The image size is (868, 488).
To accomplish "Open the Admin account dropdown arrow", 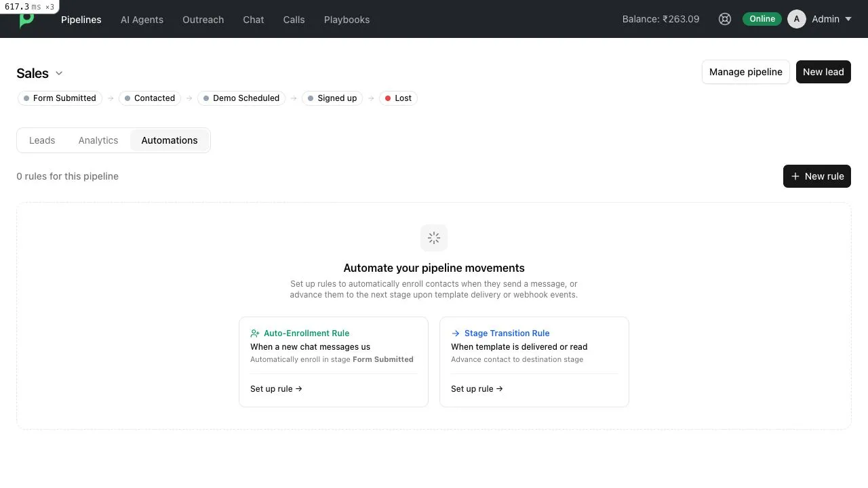I will pyautogui.click(x=848, y=19).
